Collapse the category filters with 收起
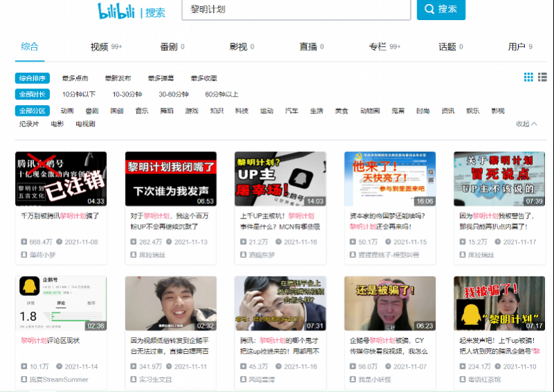The image size is (554, 392). [526, 124]
